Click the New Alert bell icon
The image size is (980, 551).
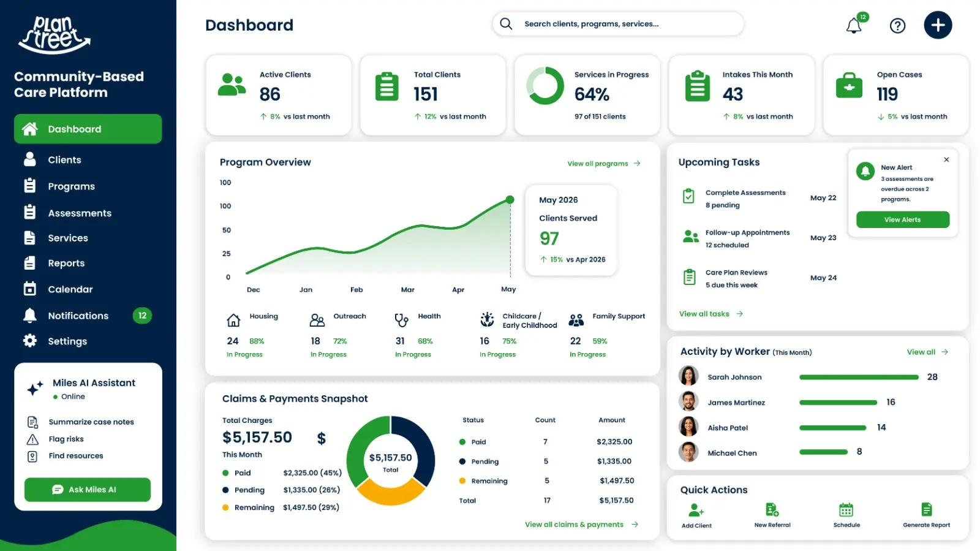[x=865, y=171]
